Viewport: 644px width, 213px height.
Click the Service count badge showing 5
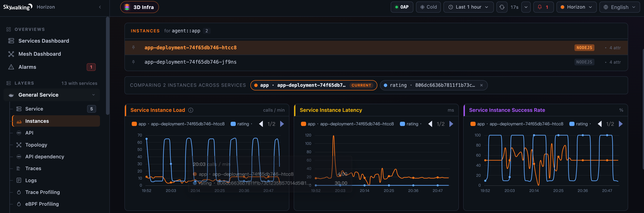(x=92, y=109)
